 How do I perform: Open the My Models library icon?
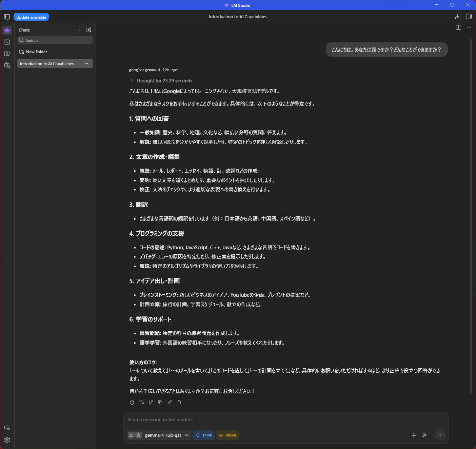coord(7,54)
